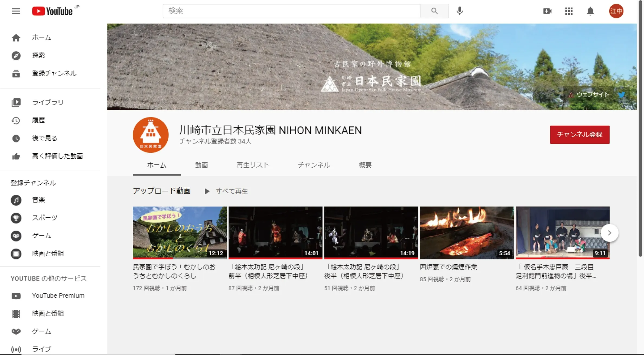Open voice search with the microphone icon

click(x=459, y=11)
